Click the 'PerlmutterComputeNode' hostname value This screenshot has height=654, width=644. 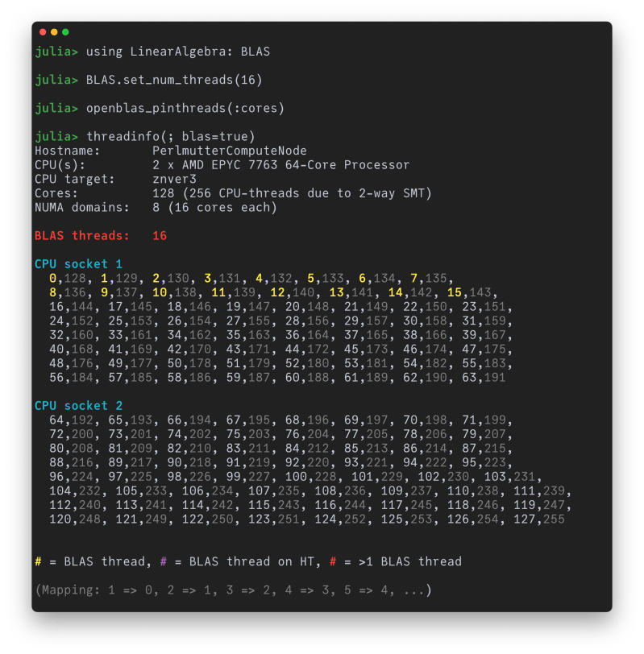230,151
